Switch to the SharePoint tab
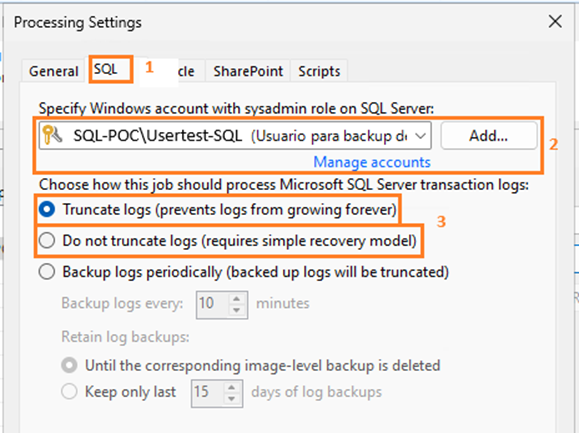Viewport: 579px width, 433px height. (x=248, y=71)
